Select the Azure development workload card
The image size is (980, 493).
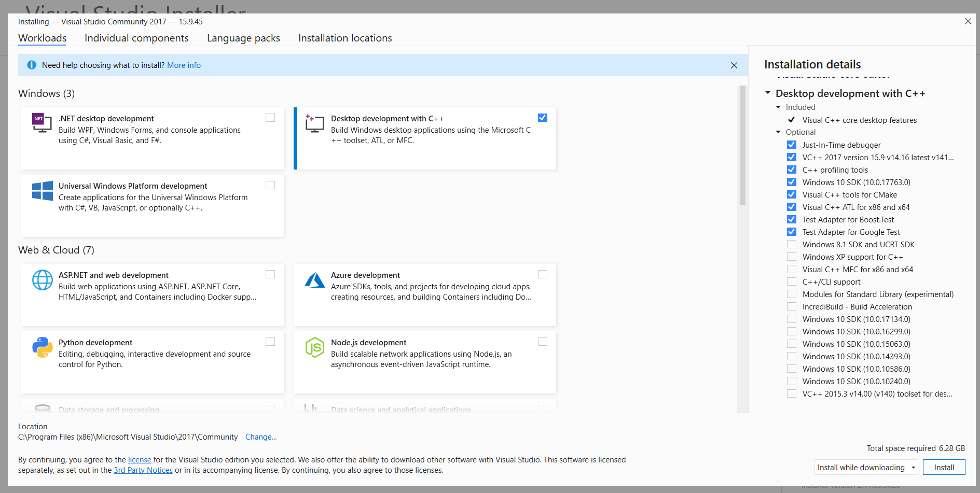[x=424, y=295]
